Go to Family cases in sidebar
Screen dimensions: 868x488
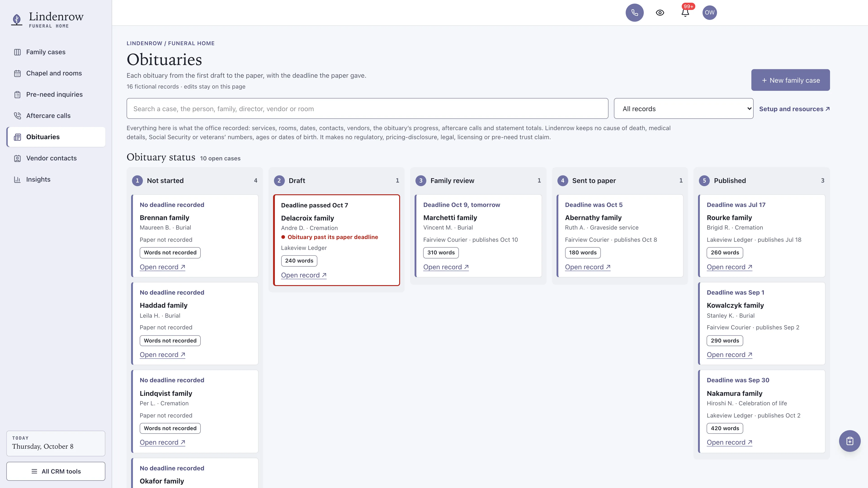(56, 52)
